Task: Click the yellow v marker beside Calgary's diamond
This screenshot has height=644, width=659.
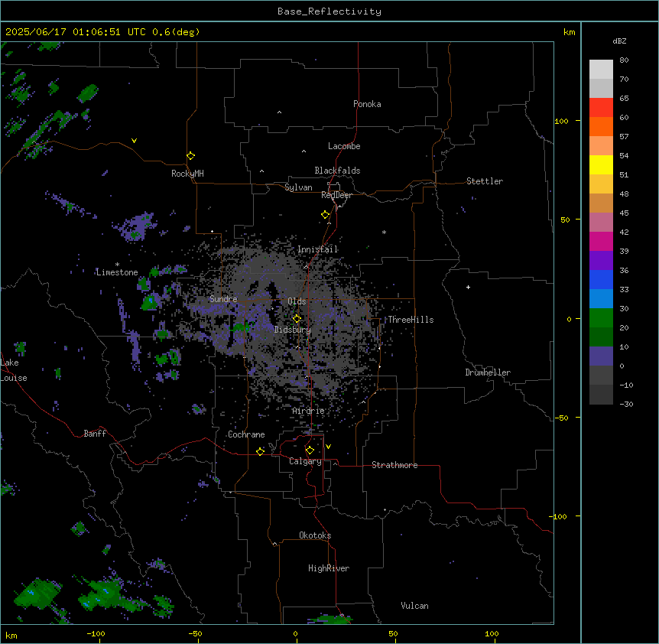Action: pos(328,447)
